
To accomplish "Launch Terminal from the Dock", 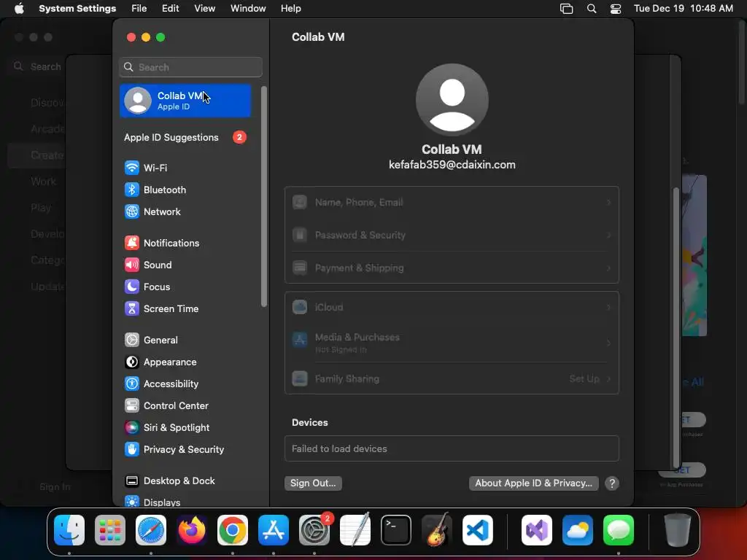I will (396, 530).
